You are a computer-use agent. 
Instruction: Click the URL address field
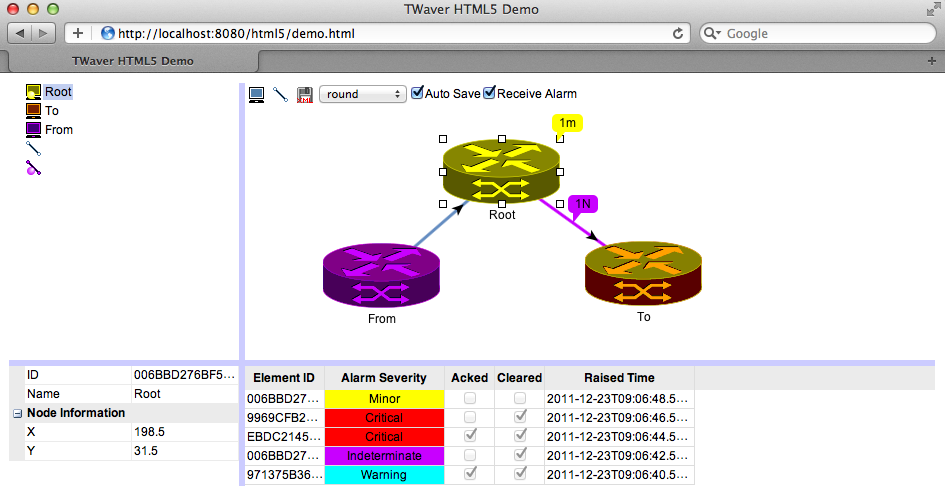click(377, 34)
